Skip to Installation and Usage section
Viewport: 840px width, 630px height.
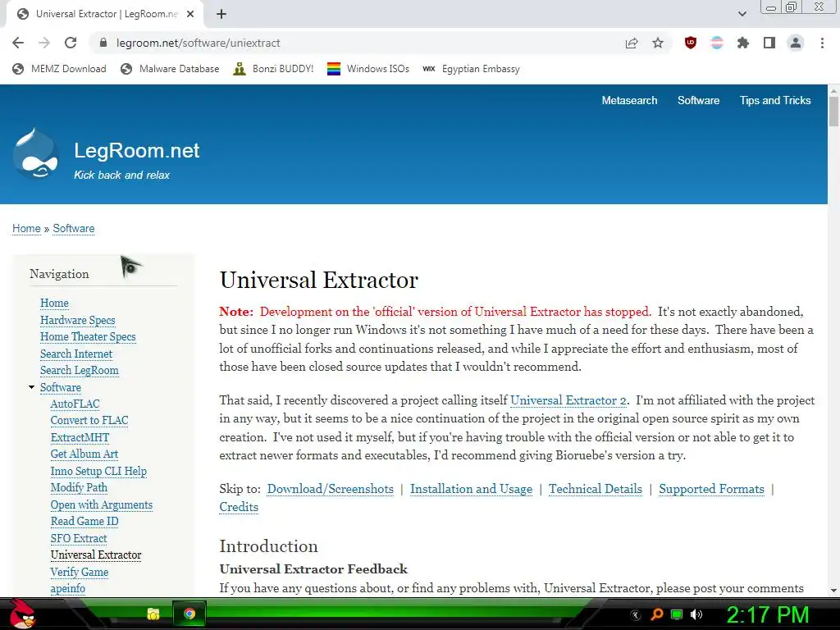pos(472,489)
